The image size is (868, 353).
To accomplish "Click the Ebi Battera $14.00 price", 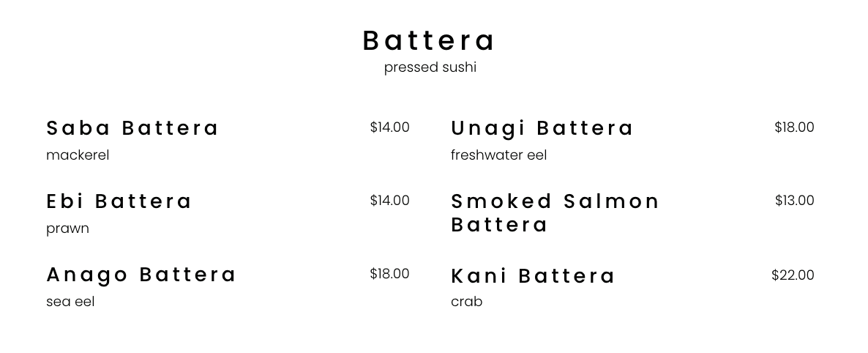I will pos(389,201).
